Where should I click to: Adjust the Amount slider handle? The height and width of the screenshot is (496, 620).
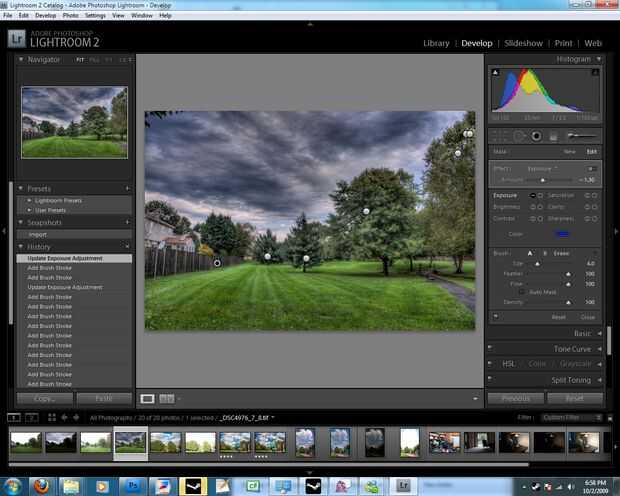point(543,180)
